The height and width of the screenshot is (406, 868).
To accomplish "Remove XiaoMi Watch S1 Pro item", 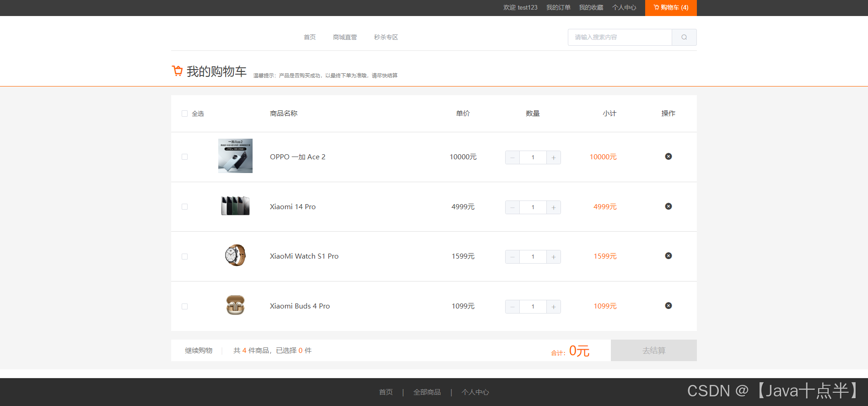I will 668,256.
